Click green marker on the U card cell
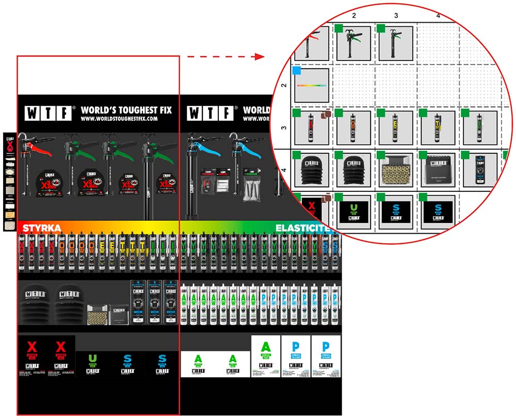The height and width of the screenshot is (420, 516). point(338,197)
